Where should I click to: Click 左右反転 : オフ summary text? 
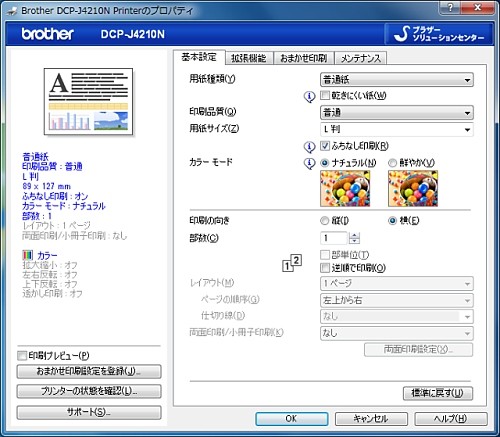click(50, 275)
